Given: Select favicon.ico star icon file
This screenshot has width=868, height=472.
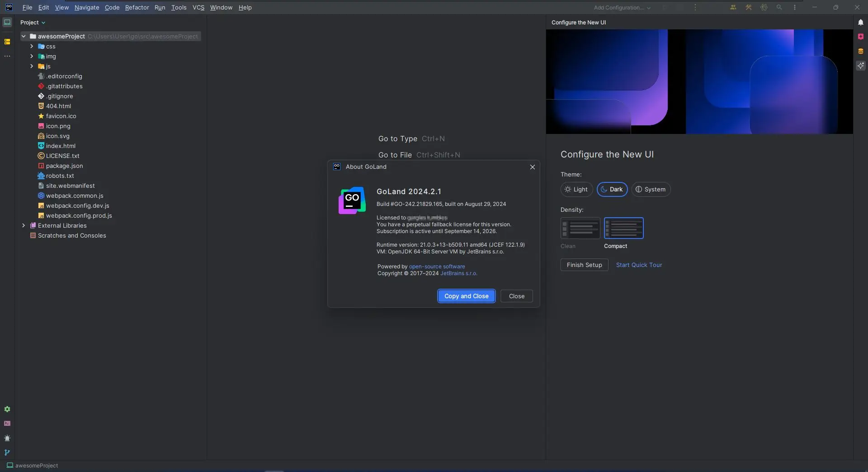Looking at the screenshot, I should pos(57,116).
